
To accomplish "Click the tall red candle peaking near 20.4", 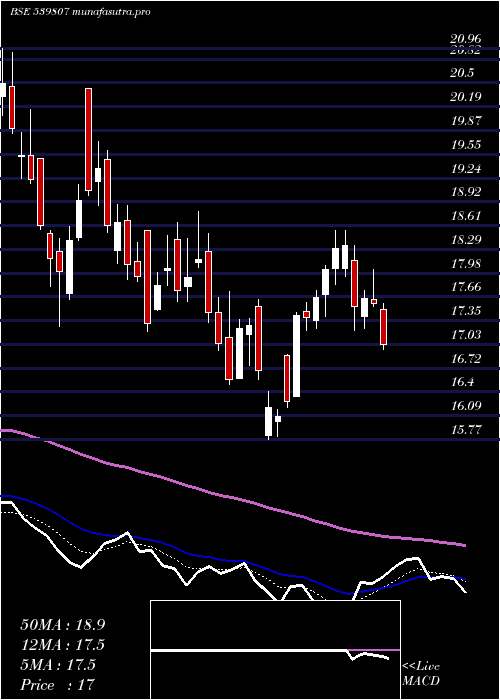I will point(89,139).
